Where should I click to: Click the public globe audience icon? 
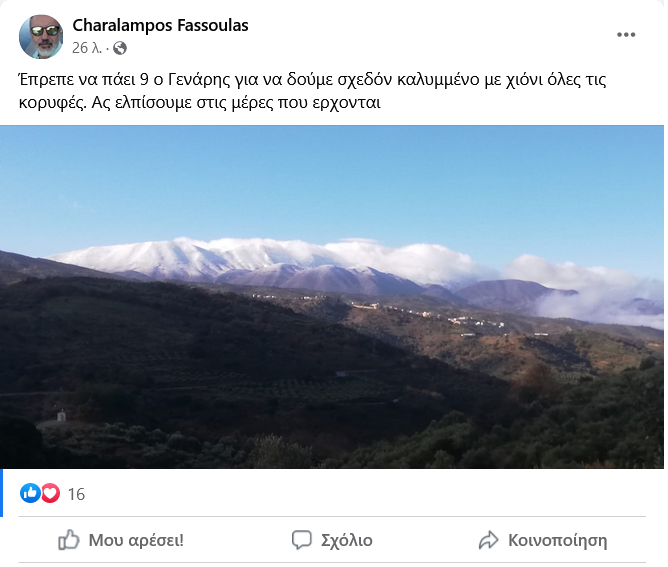tap(120, 48)
